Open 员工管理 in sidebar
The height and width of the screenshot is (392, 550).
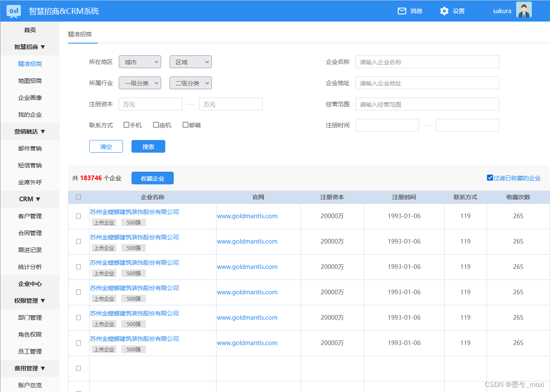coord(30,351)
